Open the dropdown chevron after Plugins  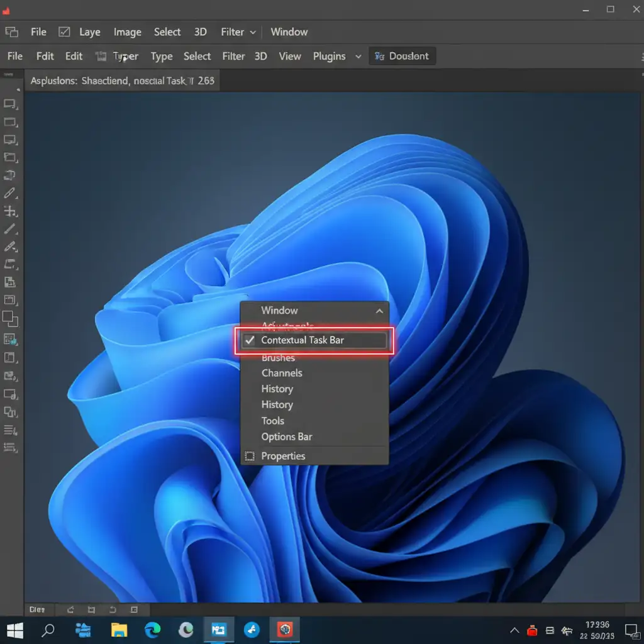tap(358, 57)
